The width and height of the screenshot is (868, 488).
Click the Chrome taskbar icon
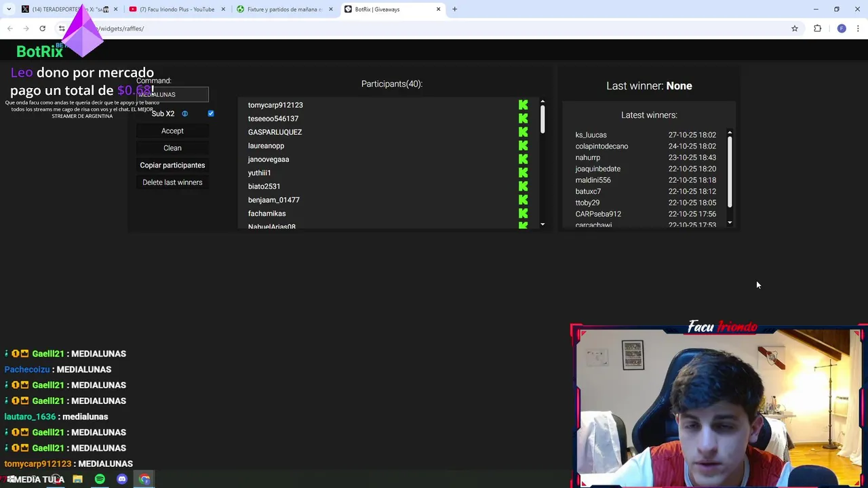(144, 479)
